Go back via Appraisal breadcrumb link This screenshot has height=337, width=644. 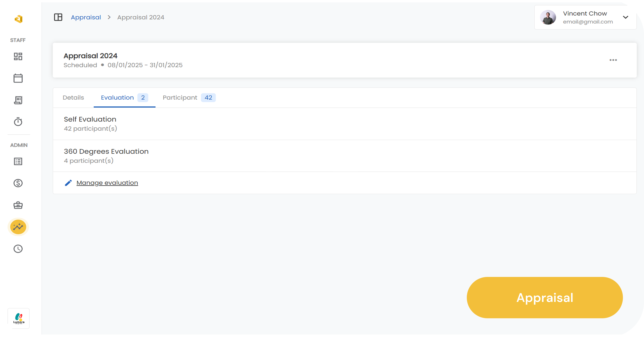[x=86, y=17]
